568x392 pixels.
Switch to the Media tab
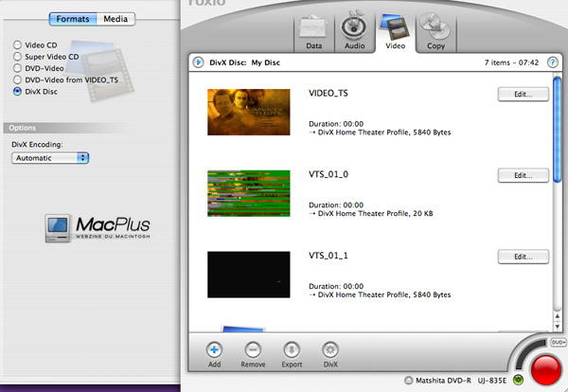pos(115,19)
